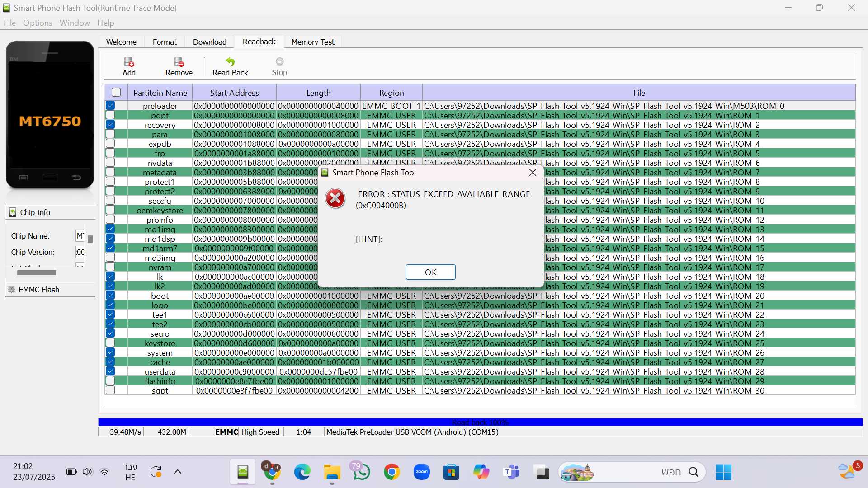The image size is (868, 488).
Task: Click the red error icon in dialog
Action: pos(335,198)
